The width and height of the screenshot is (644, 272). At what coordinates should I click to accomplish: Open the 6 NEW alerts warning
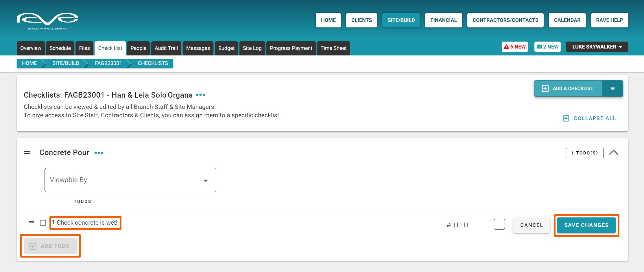(x=515, y=47)
